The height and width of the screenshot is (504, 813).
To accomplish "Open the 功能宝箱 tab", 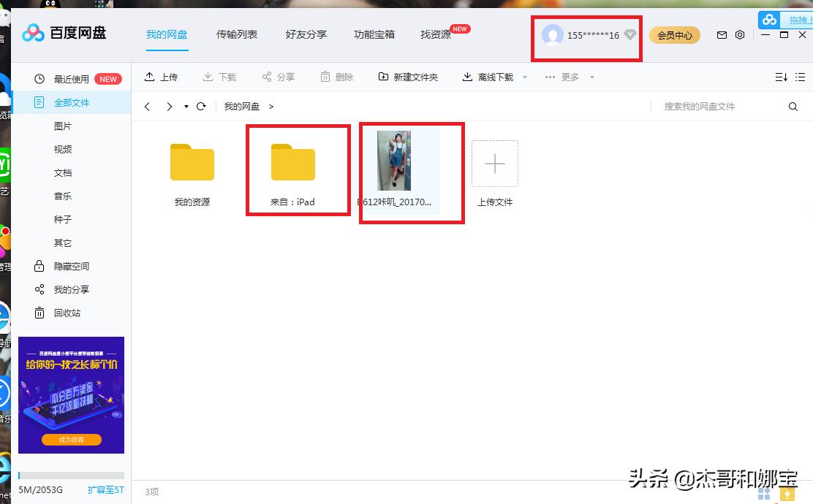I will [x=374, y=34].
